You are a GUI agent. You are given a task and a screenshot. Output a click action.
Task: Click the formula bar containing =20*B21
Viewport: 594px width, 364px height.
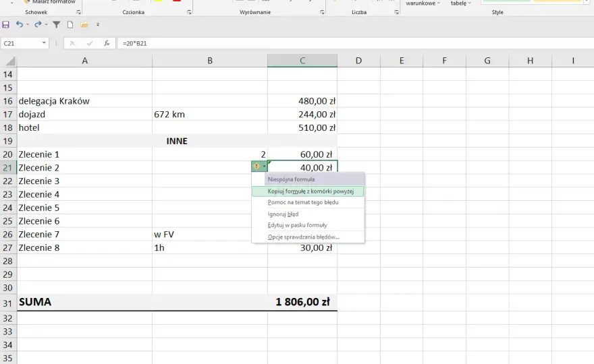355,43
